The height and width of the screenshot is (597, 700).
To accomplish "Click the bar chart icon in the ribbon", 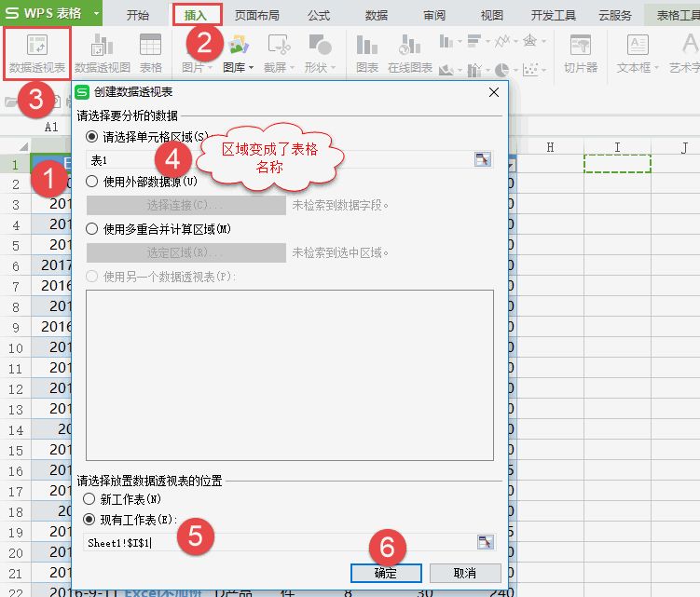I will tap(474, 41).
